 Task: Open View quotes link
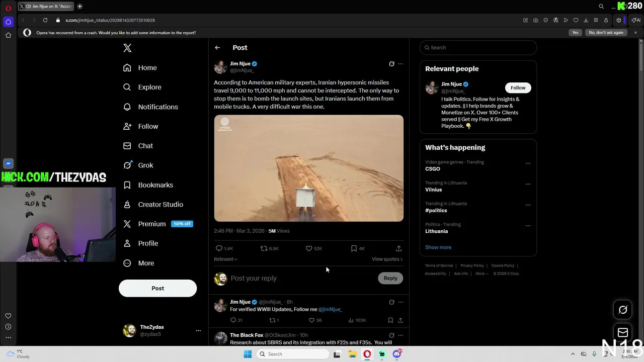[x=387, y=259]
